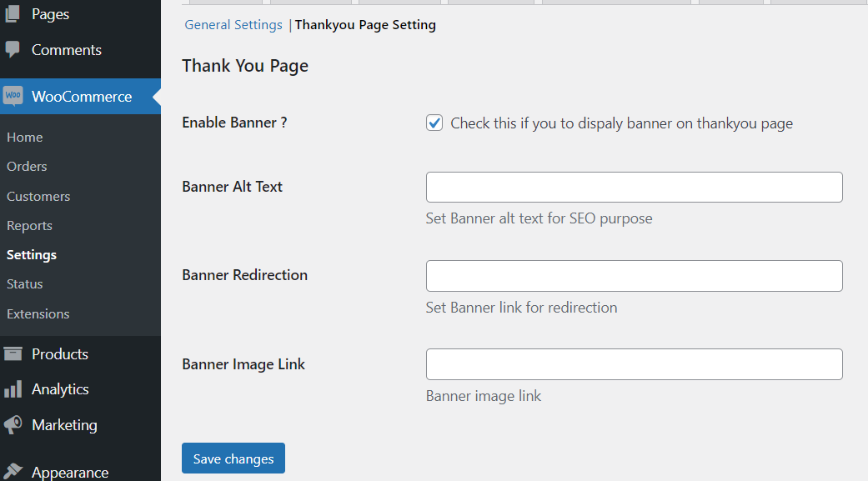Uncheck the Enable Banner checkbox
868x481 pixels.
pos(434,122)
